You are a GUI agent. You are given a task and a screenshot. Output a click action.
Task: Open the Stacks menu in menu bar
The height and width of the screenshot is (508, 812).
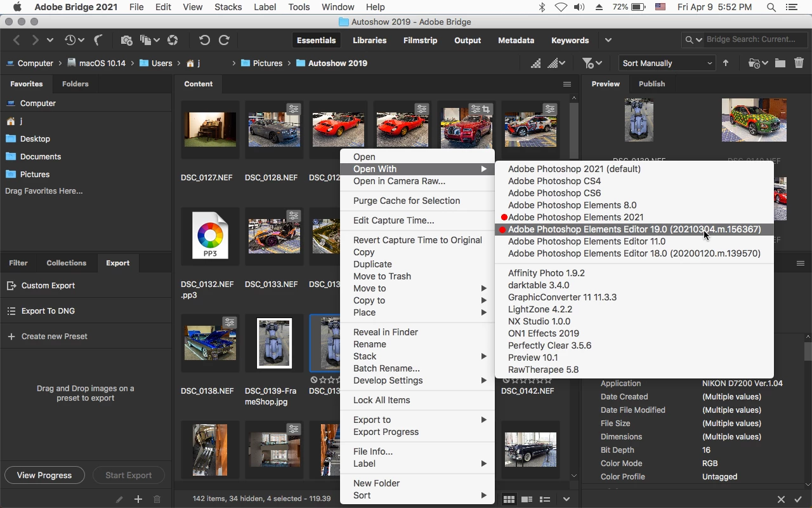coord(228,7)
